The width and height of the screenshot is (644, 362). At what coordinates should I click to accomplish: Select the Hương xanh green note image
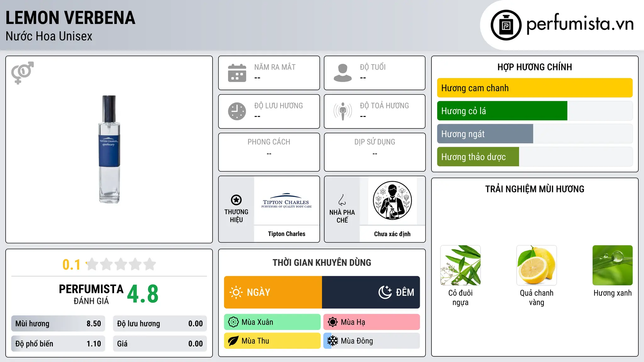[x=613, y=265]
